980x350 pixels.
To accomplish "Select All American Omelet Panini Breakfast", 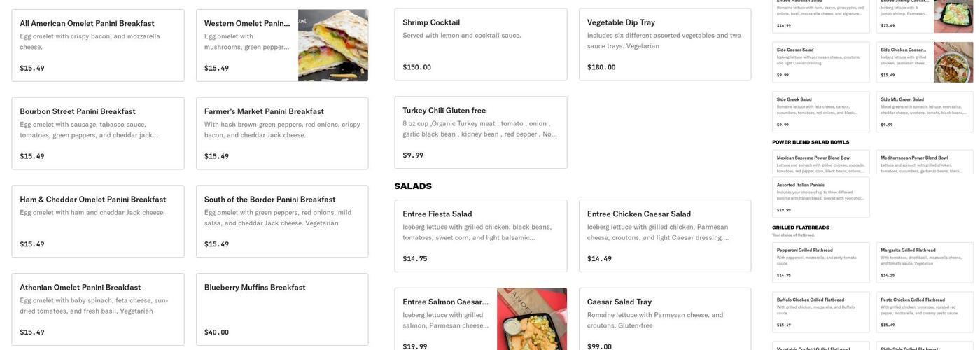I will tap(98, 45).
